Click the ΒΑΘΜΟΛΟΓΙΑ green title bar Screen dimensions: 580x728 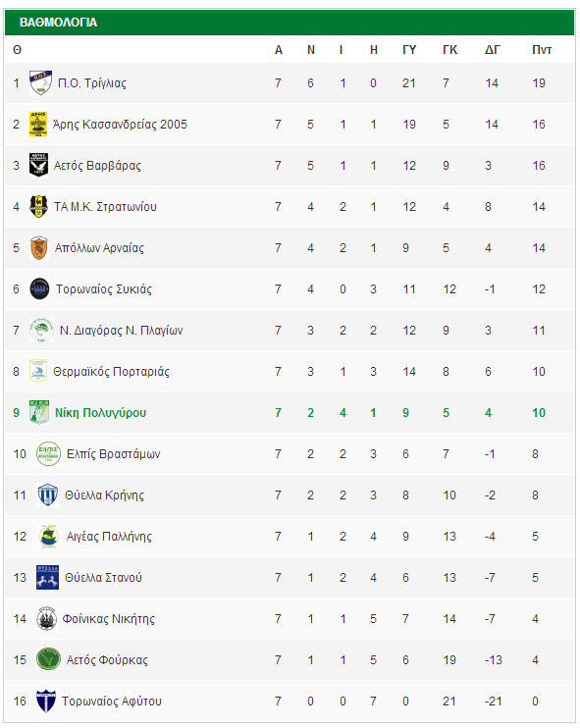coord(290,23)
